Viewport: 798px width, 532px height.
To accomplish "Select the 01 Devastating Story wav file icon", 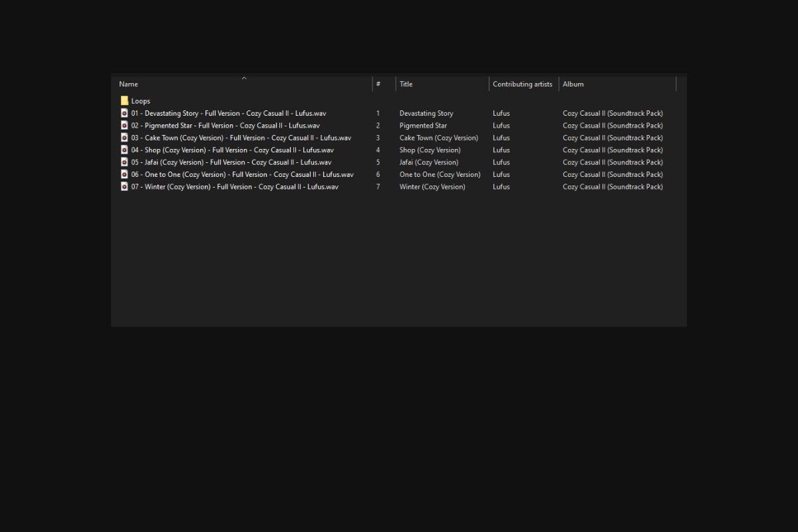I will pos(124,113).
